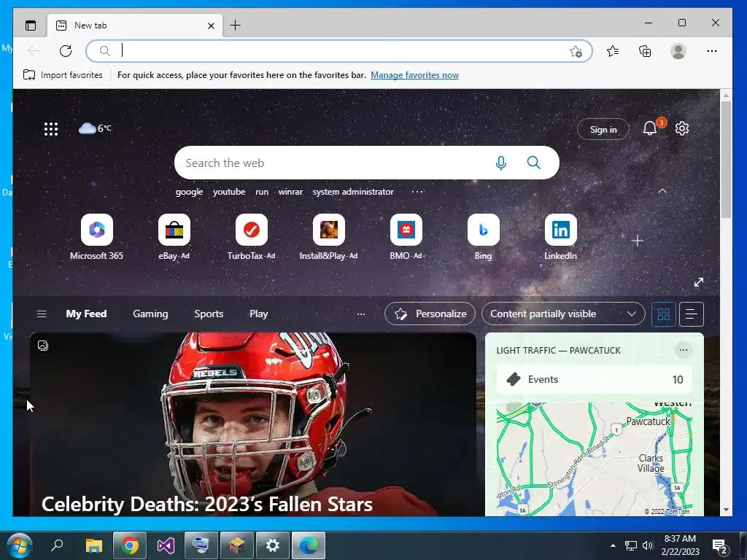The height and width of the screenshot is (560, 747).
Task: Select the Play feed tab
Action: pos(259,314)
